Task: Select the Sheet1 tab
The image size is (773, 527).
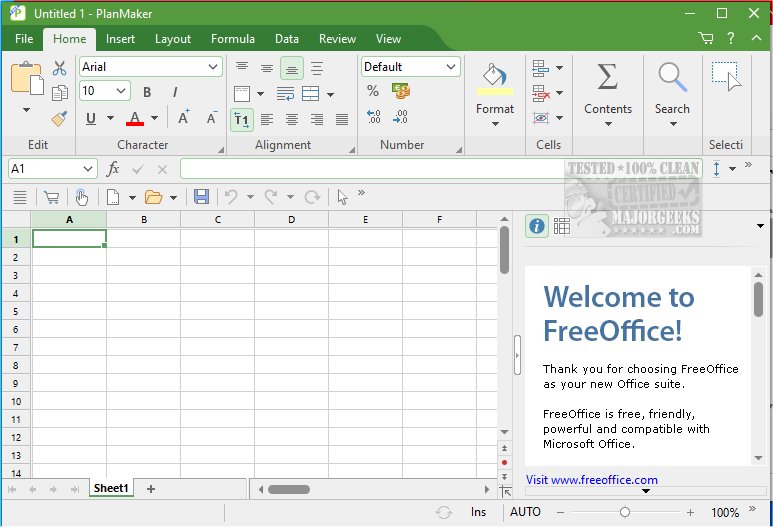Action: point(111,488)
